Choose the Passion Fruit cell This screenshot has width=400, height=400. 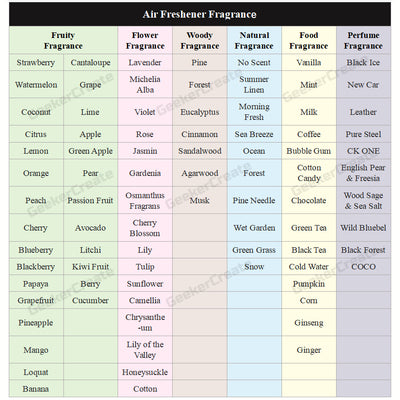[x=90, y=200]
